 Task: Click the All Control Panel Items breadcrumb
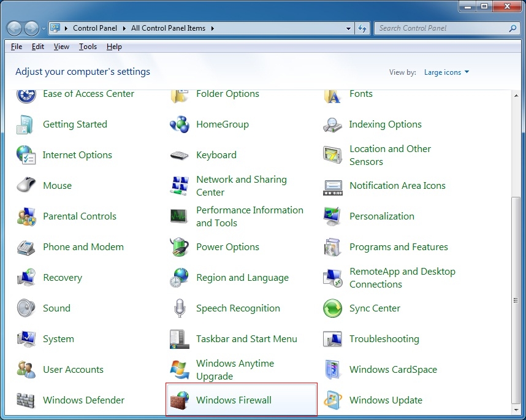(x=168, y=29)
